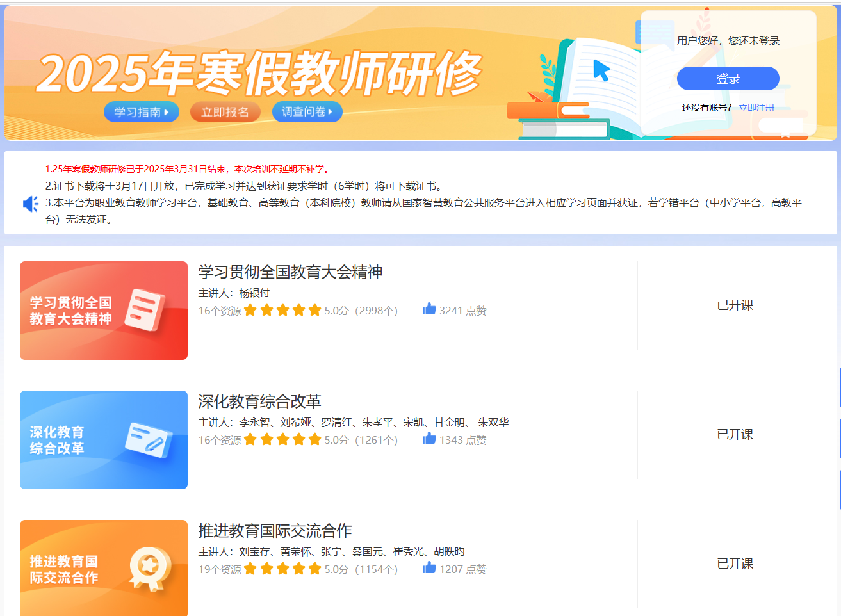Click lecturer list starting with 刘宝存
This screenshot has width=841, height=616.
pos(331,552)
